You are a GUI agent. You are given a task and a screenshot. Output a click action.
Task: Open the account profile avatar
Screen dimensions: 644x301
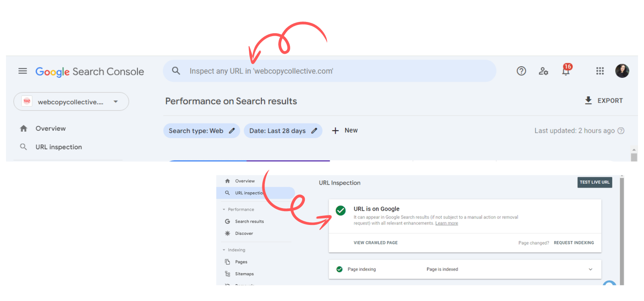(622, 71)
